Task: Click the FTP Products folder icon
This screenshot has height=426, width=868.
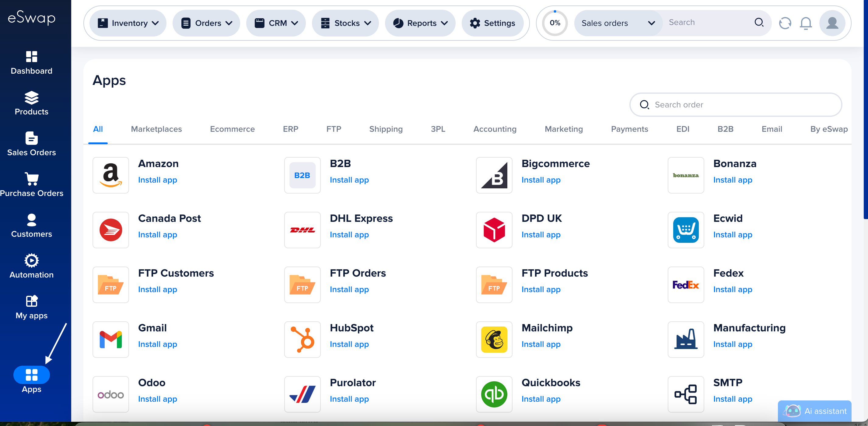Action: (494, 285)
